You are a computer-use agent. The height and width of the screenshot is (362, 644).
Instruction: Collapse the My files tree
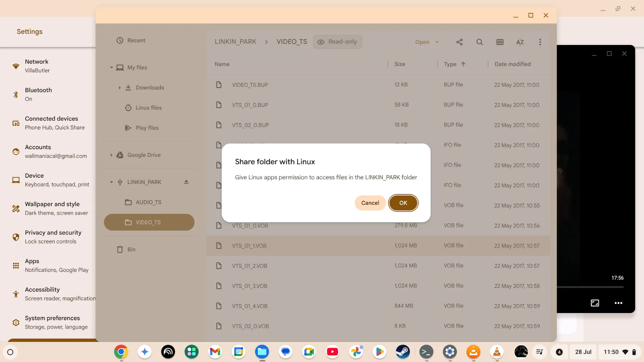coord(111,67)
